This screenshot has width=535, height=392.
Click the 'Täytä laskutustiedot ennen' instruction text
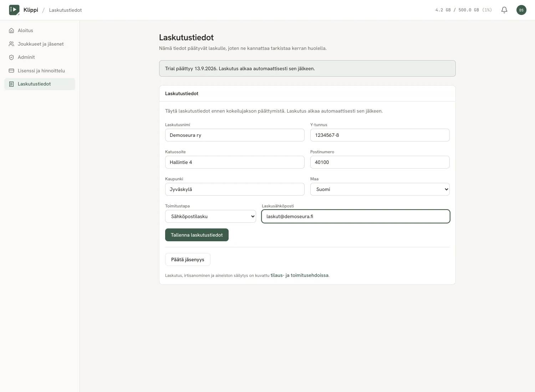274,111
